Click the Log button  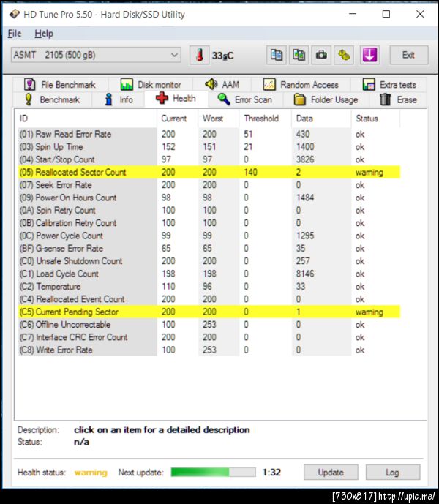tap(393, 472)
